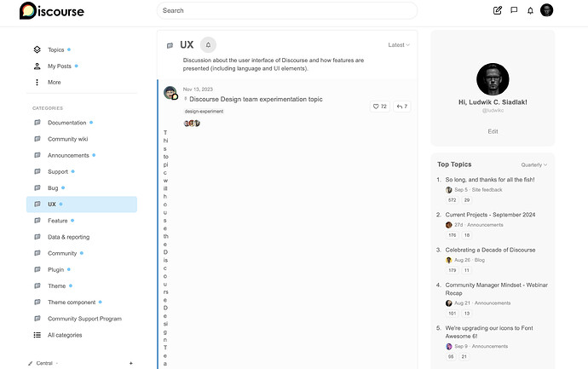Open So long, and thanks for all the fish!
Image resolution: width=588 pixels, height=369 pixels.
pos(490,180)
